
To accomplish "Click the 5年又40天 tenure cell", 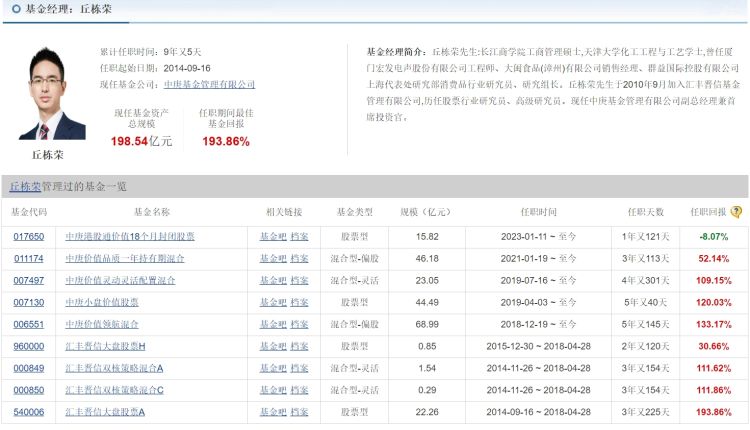I will [x=645, y=303].
